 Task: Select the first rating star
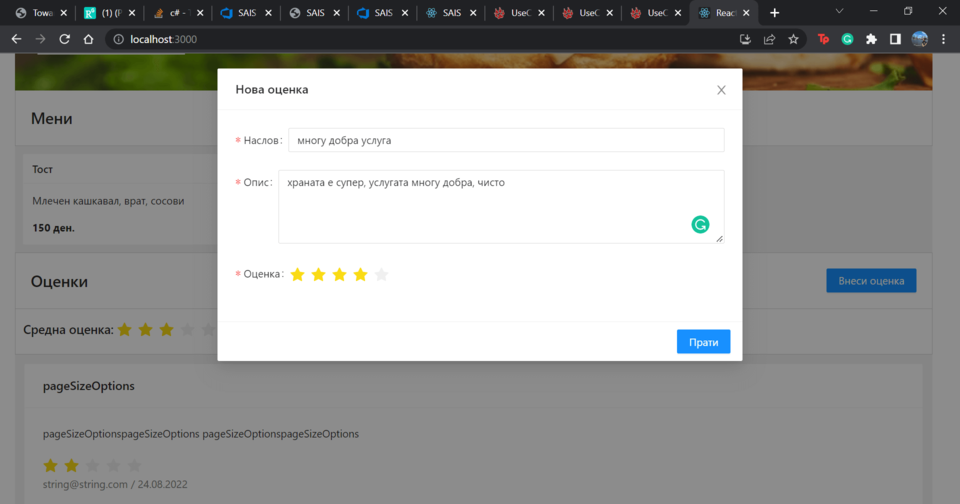click(x=297, y=275)
